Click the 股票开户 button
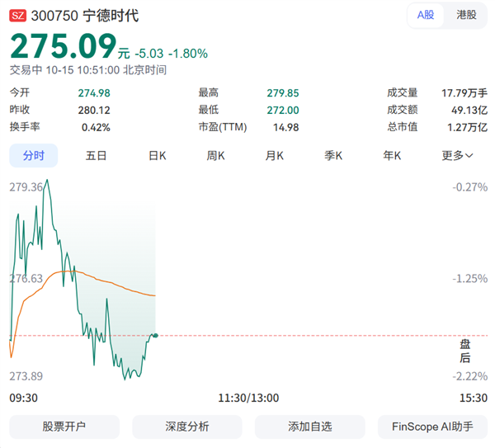This screenshot has height=448, width=495. 64,427
